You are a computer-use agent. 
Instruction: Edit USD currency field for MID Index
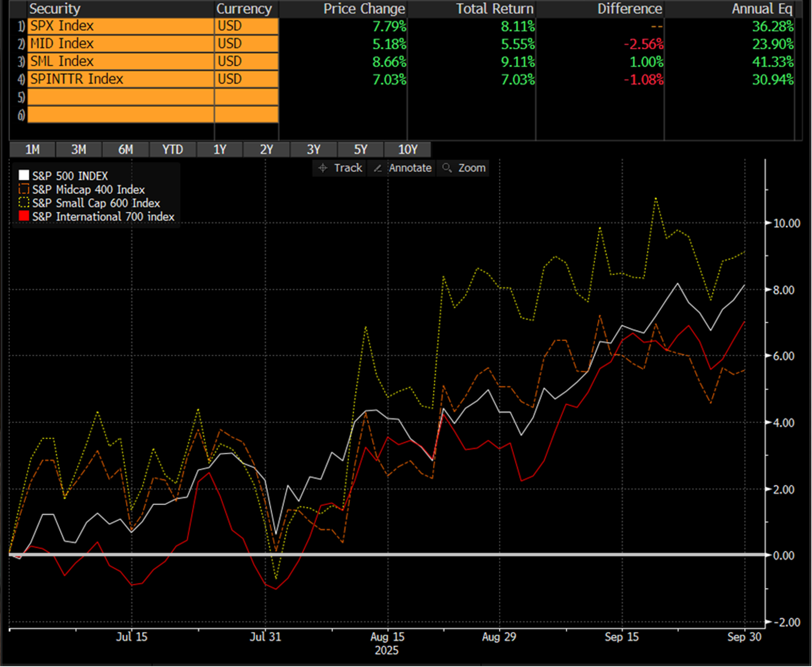(x=246, y=44)
